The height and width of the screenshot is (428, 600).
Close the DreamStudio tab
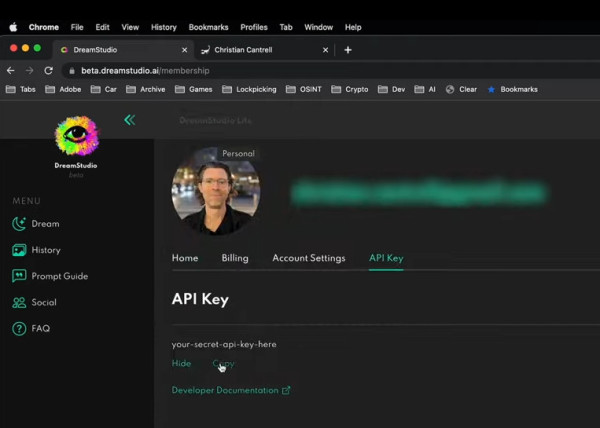pyautogui.click(x=184, y=50)
